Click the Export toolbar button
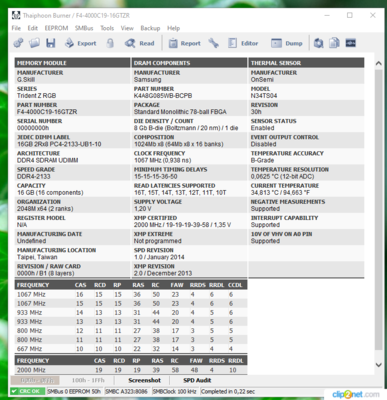This screenshot has height=400, width=387. coord(80,43)
